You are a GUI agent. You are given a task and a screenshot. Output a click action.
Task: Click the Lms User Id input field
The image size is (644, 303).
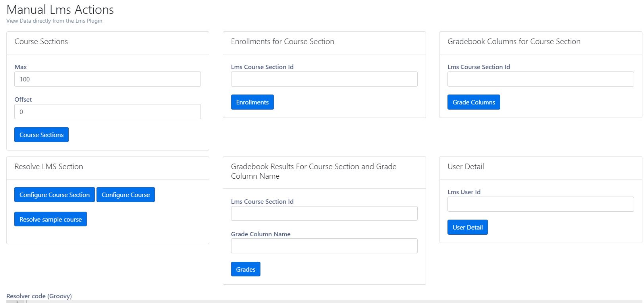coord(540,204)
